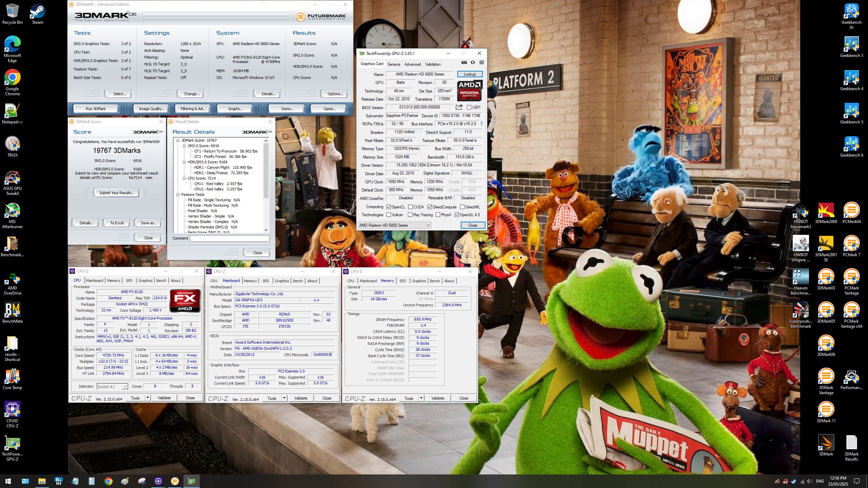Screen dimensions: 868x488
Task: Open Graphics tab in CPU-Z Memory window
Action: (419, 281)
